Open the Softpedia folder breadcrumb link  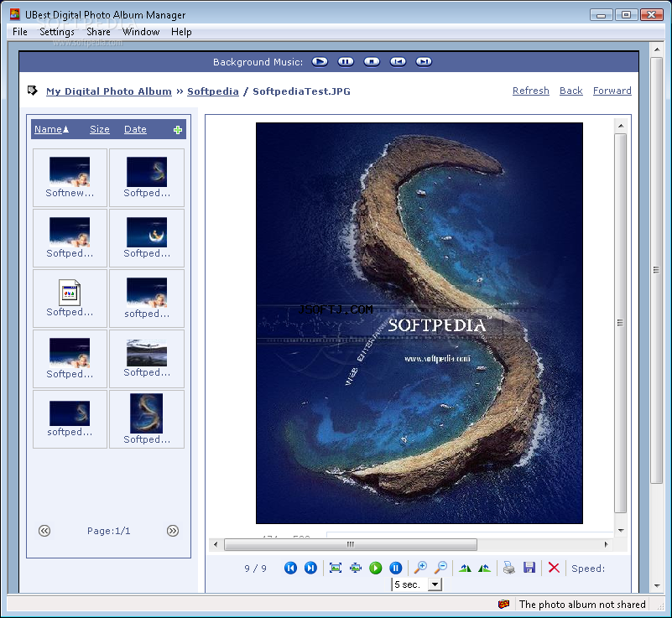coord(213,91)
